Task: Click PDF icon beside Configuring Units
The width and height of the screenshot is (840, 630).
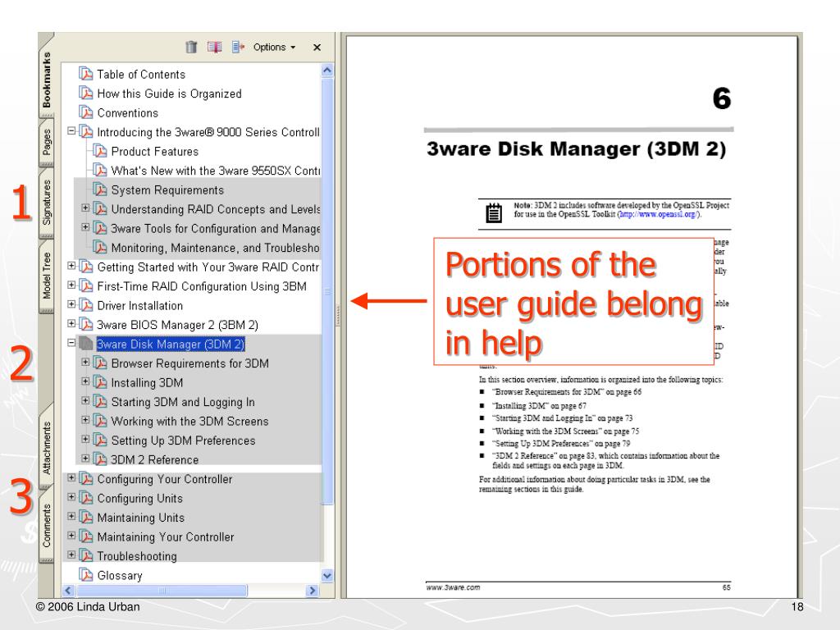Action: pyautogui.click(x=85, y=498)
